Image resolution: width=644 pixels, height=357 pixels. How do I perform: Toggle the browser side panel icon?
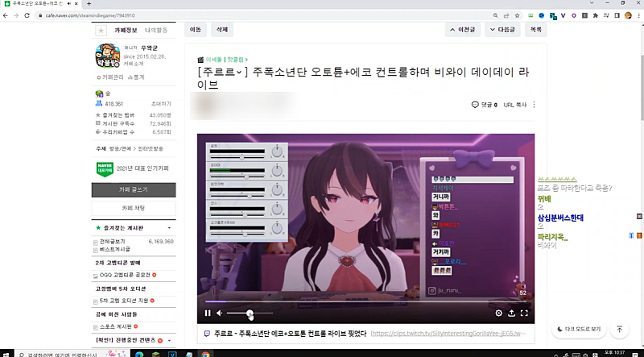[617, 15]
